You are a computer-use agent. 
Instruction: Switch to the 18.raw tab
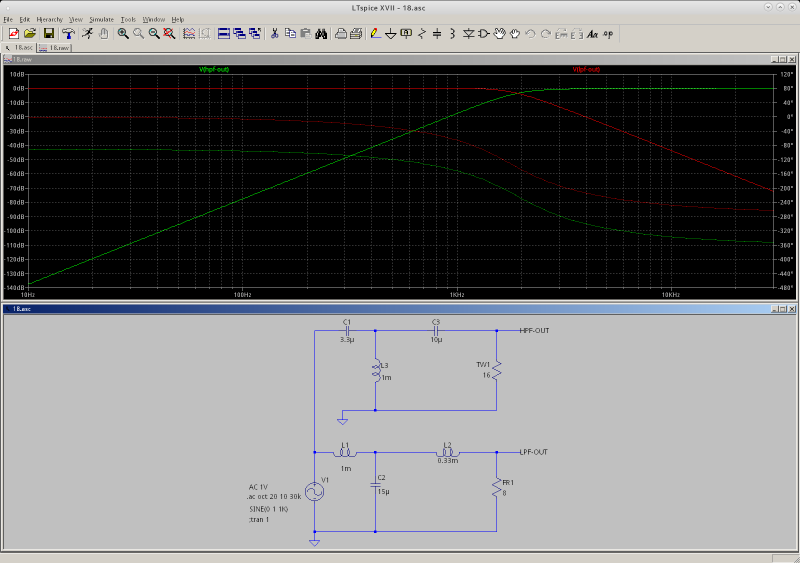pyautogui.click(x=54, y=47)
